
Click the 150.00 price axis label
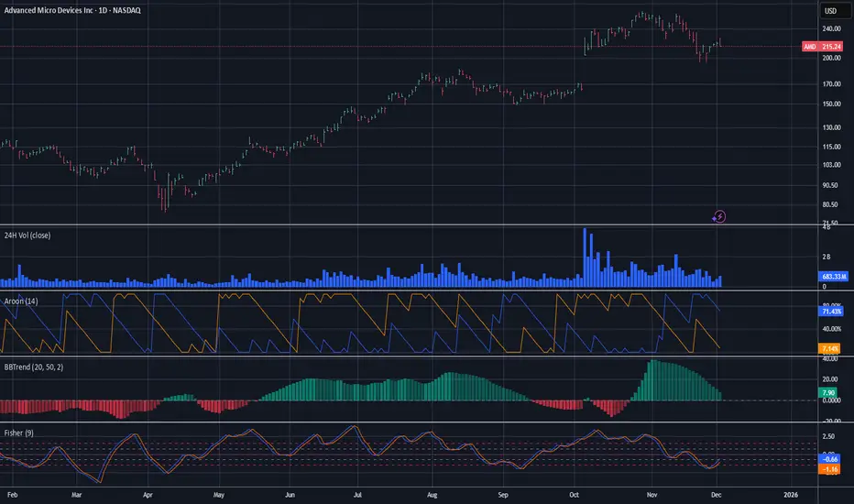tap(832, 104)
